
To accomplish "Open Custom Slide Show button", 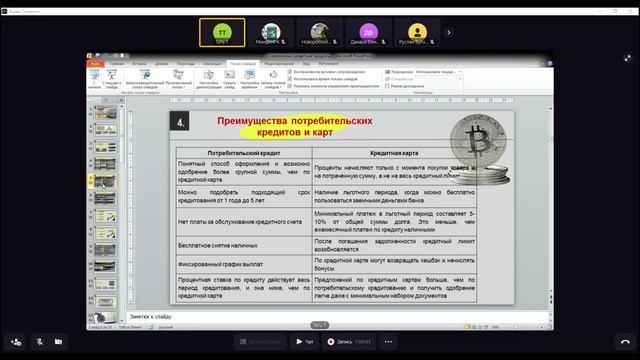I will [x=178, y=79].
